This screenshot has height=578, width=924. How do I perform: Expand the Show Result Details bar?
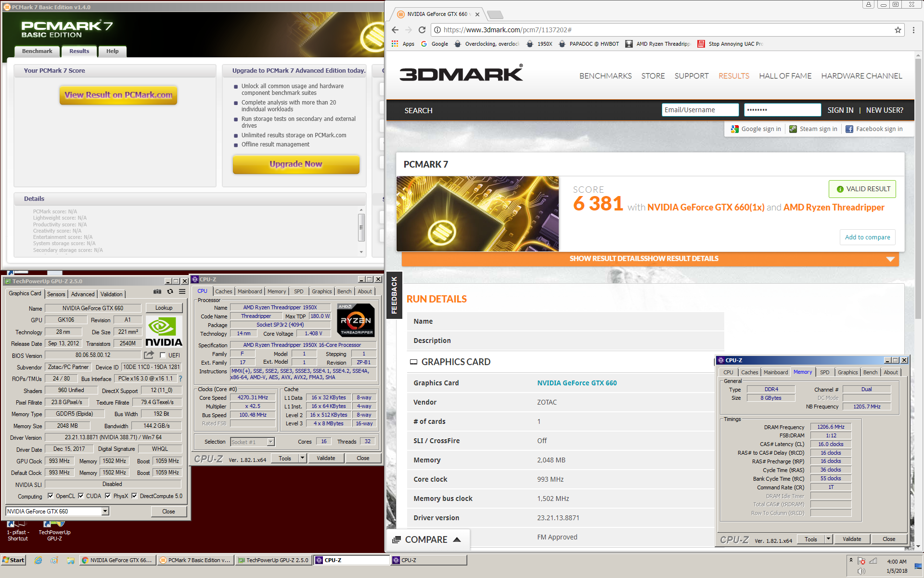click(x=650, y=259)
